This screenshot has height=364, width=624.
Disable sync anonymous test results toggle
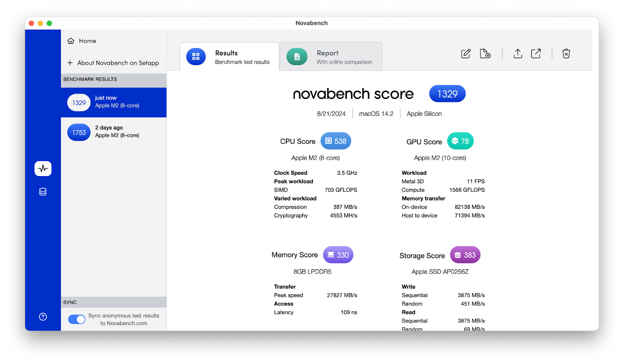[77, 320]
